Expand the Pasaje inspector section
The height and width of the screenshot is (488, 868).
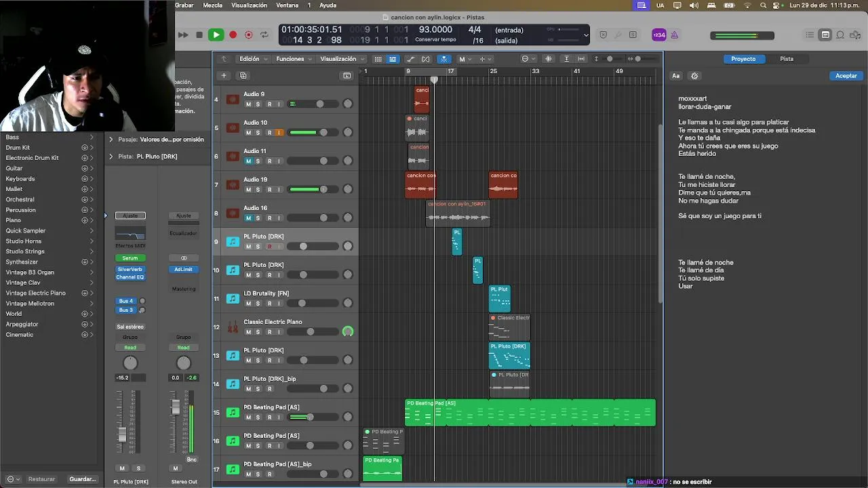111,140
